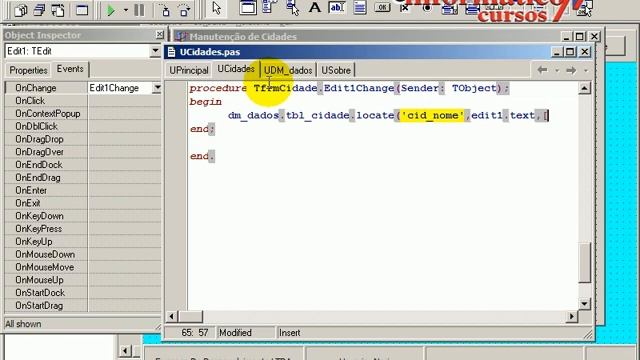Navigate back with the editor left arrow
Screen dimensions: 640x360
(542, 70)
